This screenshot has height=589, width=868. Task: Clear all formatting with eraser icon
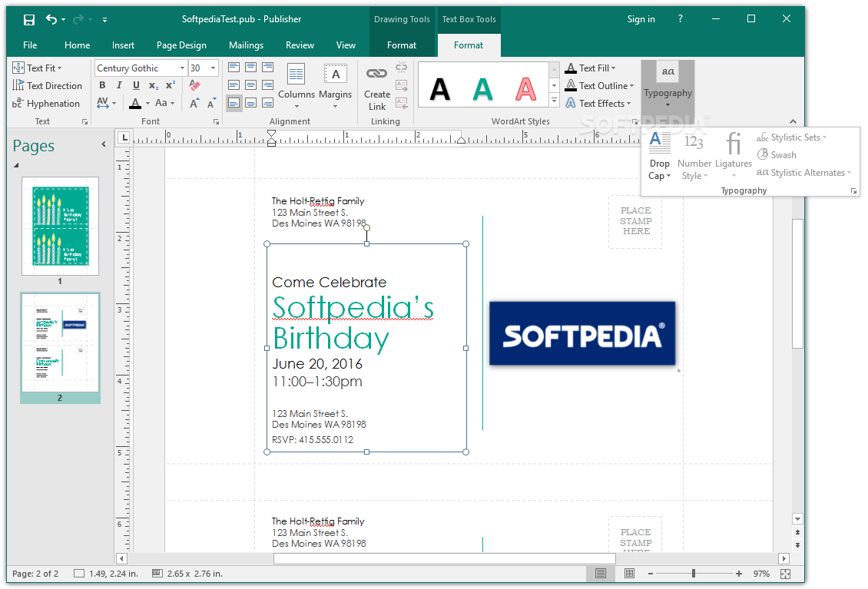coord(194,85)
